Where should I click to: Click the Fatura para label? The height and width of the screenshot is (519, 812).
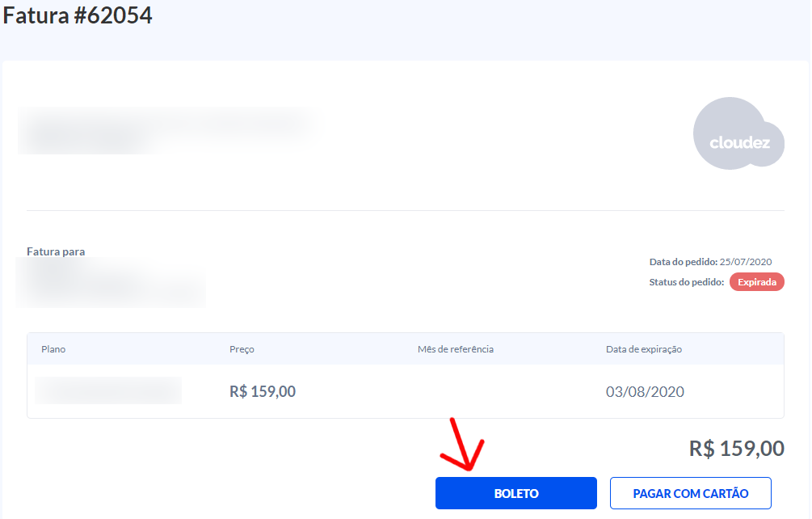(56, 251)
